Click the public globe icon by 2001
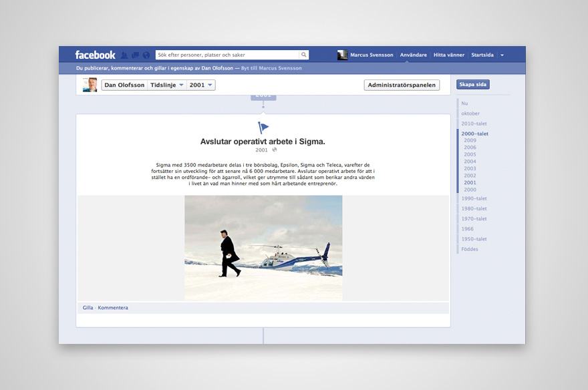The height and width of the screenshot is (390, 588). [x=275, y=150]
